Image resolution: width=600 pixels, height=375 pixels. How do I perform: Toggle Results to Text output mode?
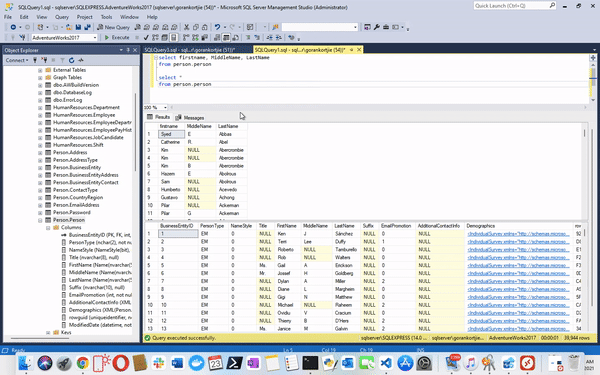pos(217,38)
